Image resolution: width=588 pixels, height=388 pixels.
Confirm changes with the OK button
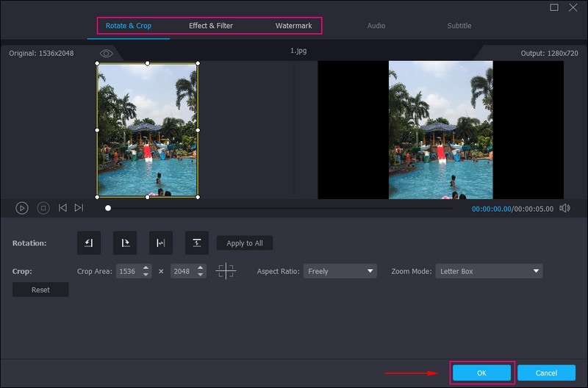[481, 373]
